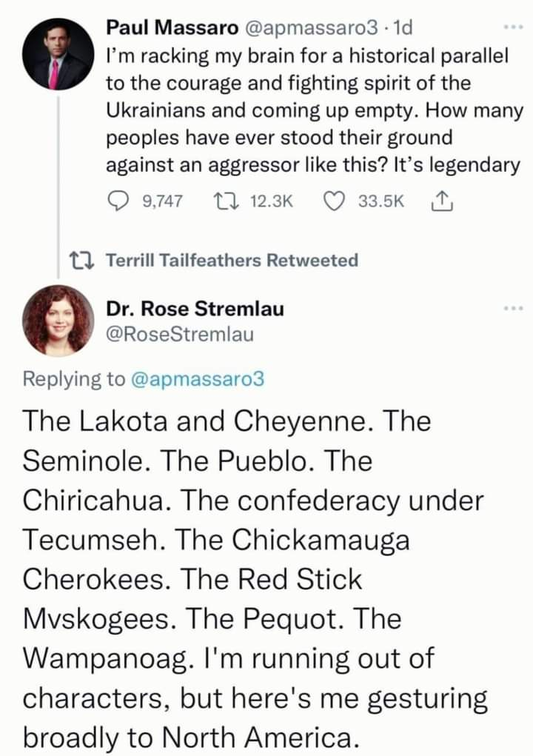Open Paul Massaro's display name link
This screenshot has width=533, height=756.
coord(171,28)
